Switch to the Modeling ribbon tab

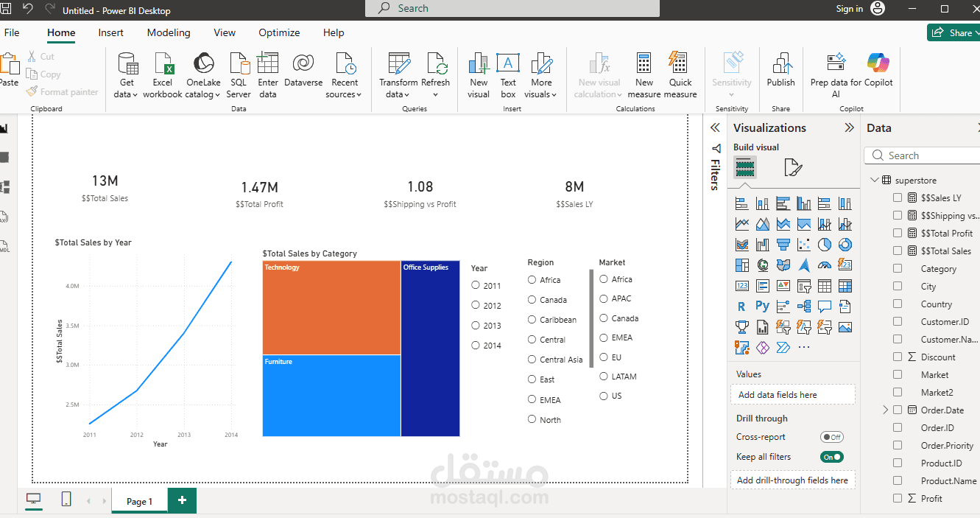169,32
